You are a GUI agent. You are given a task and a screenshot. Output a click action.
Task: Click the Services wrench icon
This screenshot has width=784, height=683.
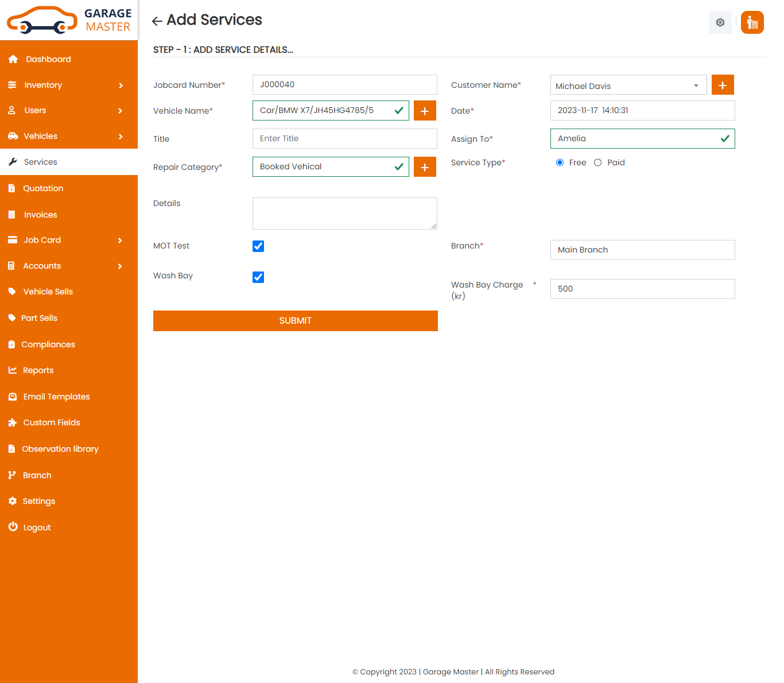[13, 162]
